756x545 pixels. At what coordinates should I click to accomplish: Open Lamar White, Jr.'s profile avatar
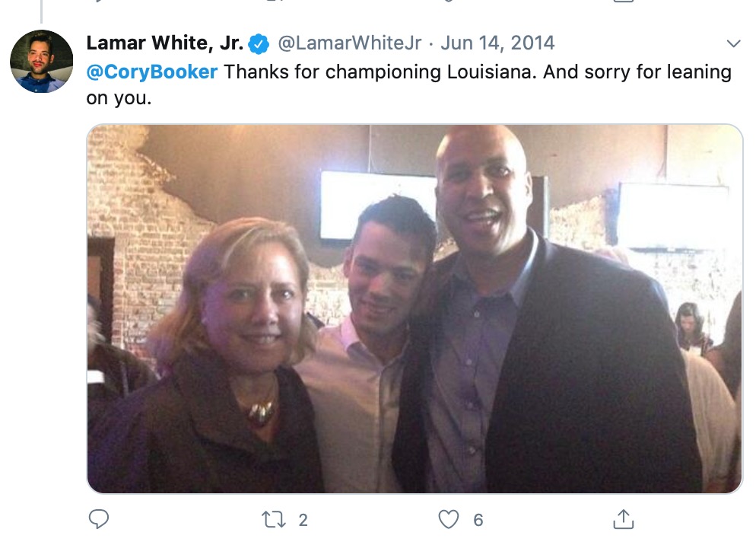click(42, 62)
